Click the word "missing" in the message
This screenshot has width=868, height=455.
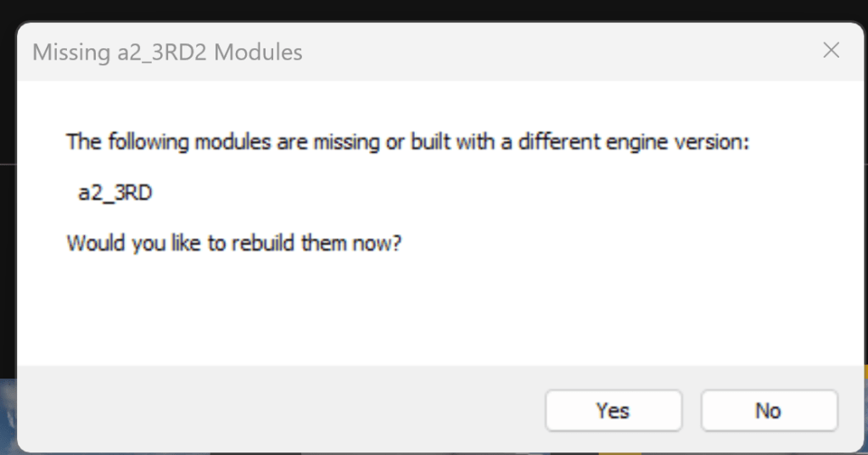347,142
